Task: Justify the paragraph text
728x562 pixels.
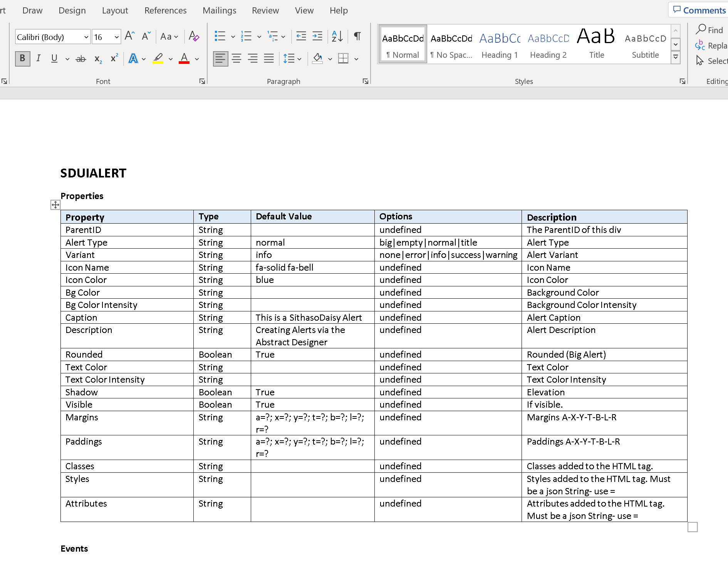Action: pyautogui.click(x=269, y=59)
